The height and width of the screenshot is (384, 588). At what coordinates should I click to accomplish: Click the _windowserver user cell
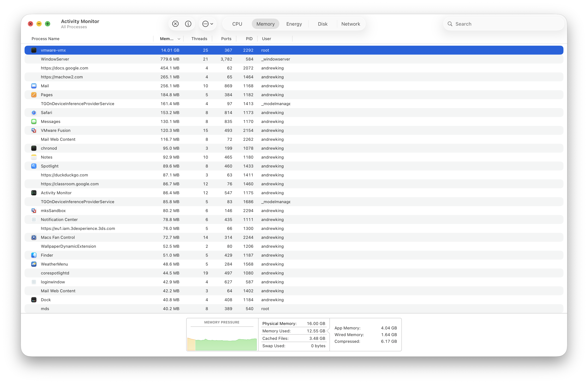[x=275, y=59]
